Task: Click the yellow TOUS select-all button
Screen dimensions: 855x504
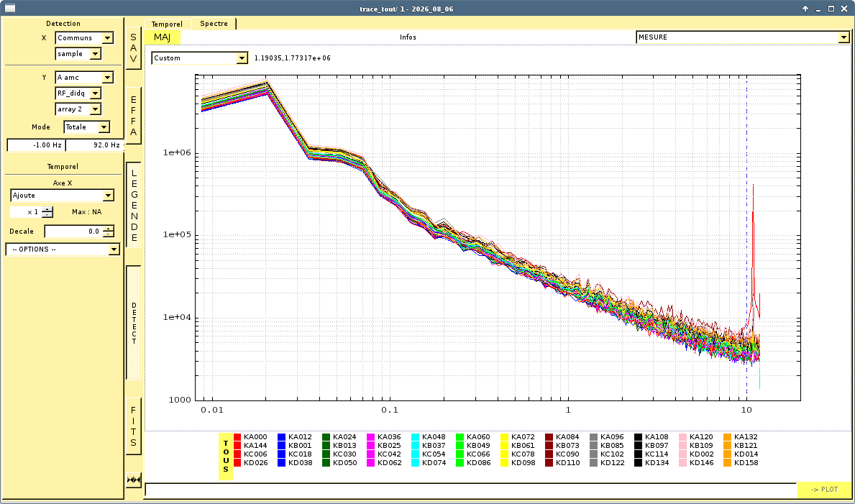Action: pos(226,457)
